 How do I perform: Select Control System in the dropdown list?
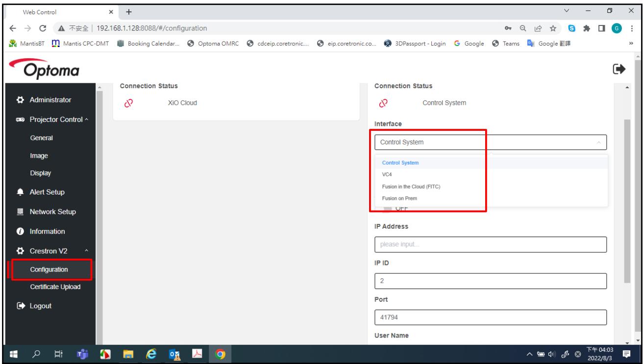[491, 163]
